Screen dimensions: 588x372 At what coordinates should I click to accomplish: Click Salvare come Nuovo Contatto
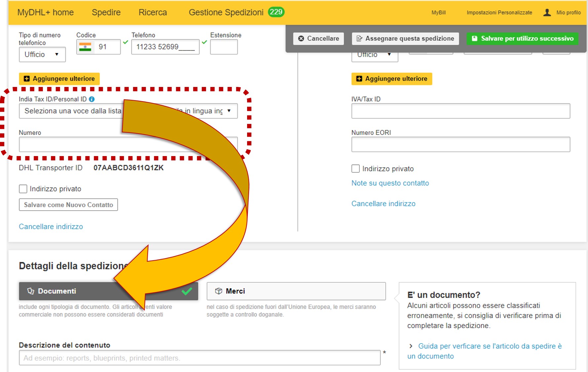tap(68, 205)
